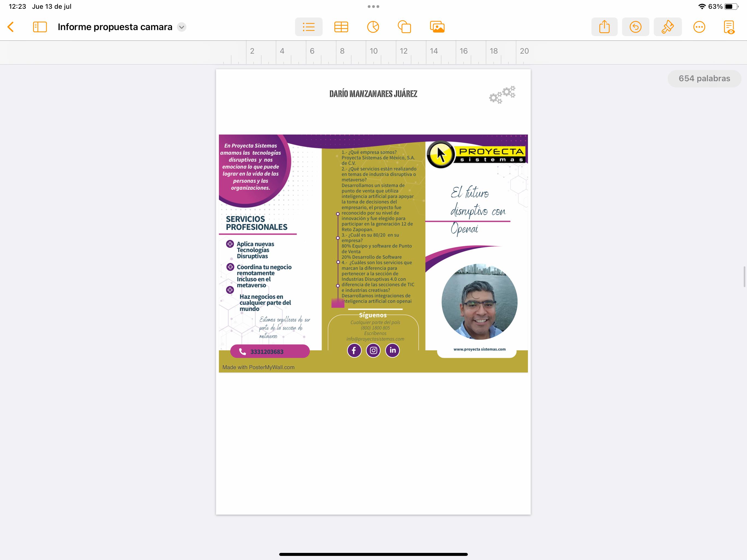Tap the ruler at mark 10

373,51
